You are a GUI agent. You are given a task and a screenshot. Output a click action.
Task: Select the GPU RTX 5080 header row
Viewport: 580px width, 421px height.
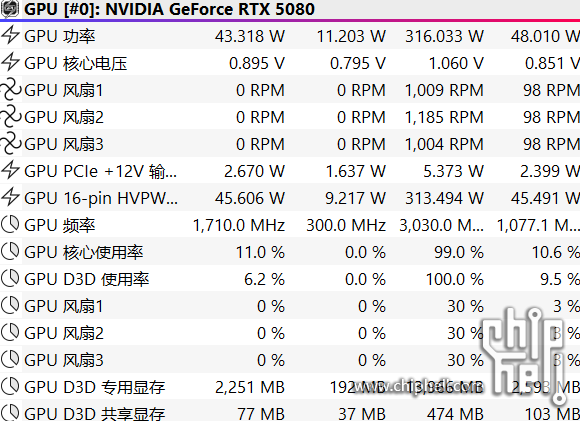tap(290, 9)
